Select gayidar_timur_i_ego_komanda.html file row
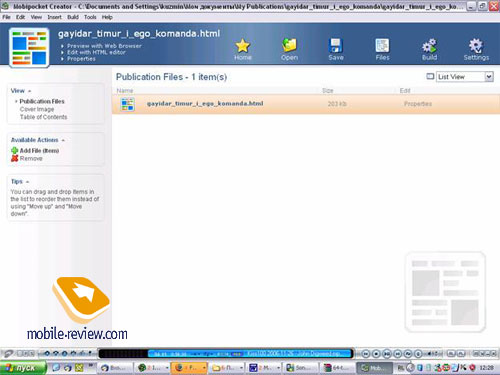The width and height of the screenshot is (500, 375). click(x=306, y=104)
